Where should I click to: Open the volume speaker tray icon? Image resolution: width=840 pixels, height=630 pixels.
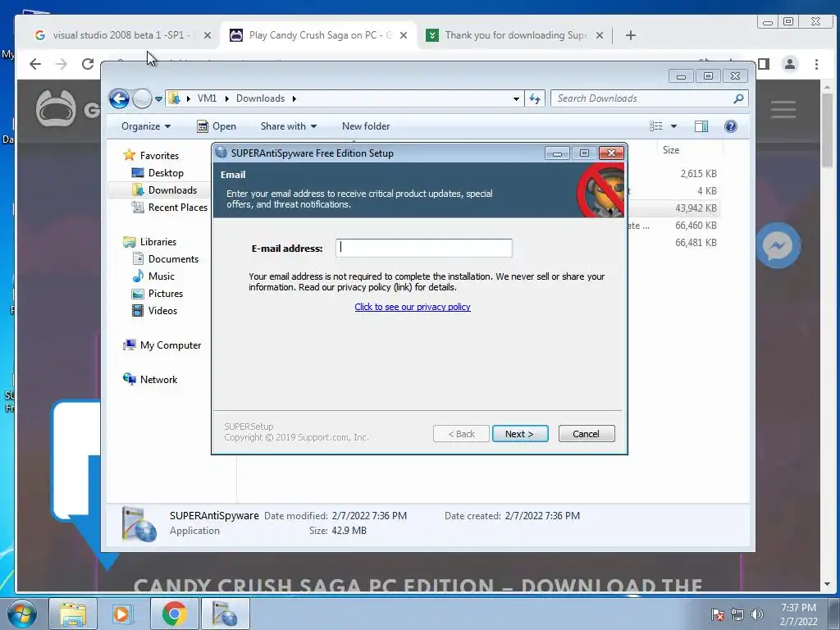756,614
